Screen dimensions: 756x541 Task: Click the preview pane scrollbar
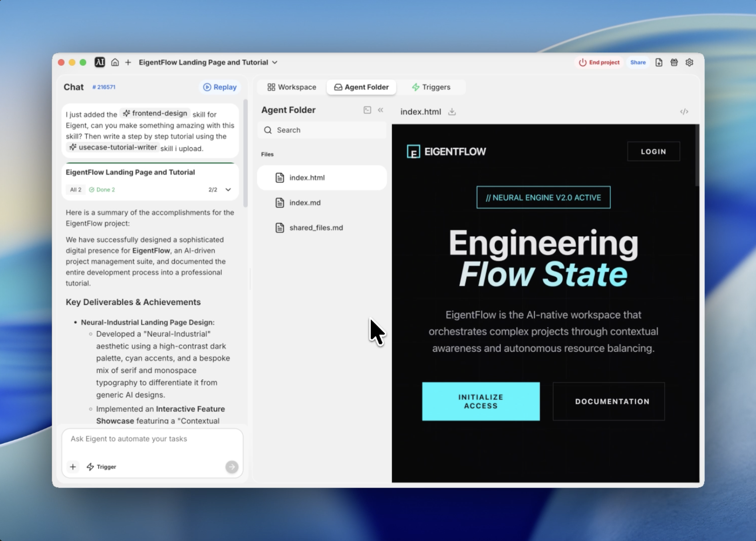tap(697, 155)
